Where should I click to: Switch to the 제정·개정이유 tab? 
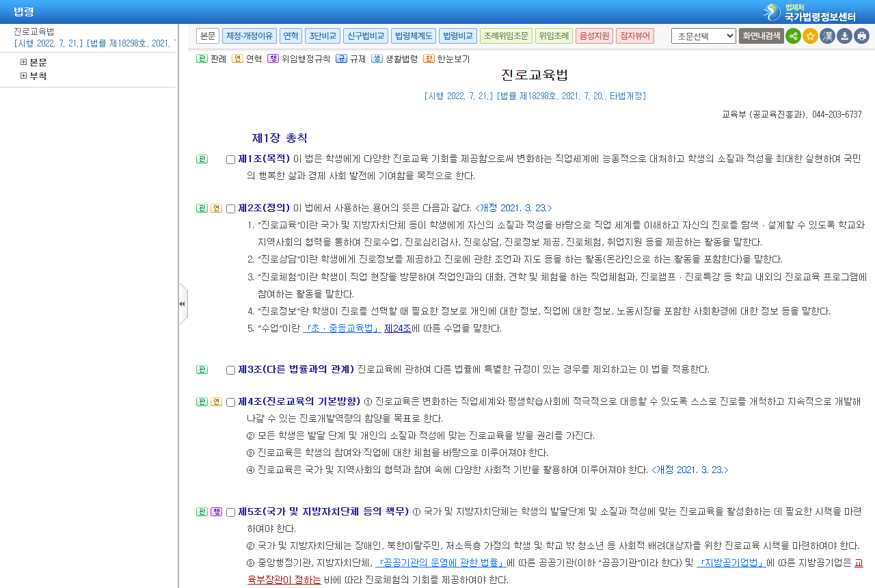249,36
